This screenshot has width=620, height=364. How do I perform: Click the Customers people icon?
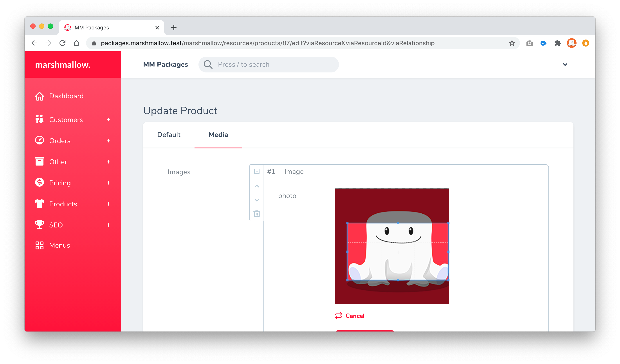pos(39,119)
